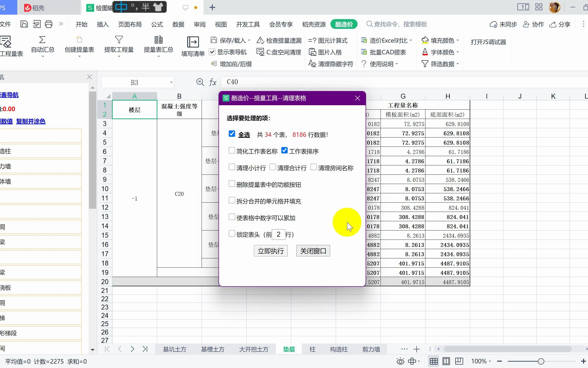Click the 复制并涂色 link in sidebar

tap(31, 121)
